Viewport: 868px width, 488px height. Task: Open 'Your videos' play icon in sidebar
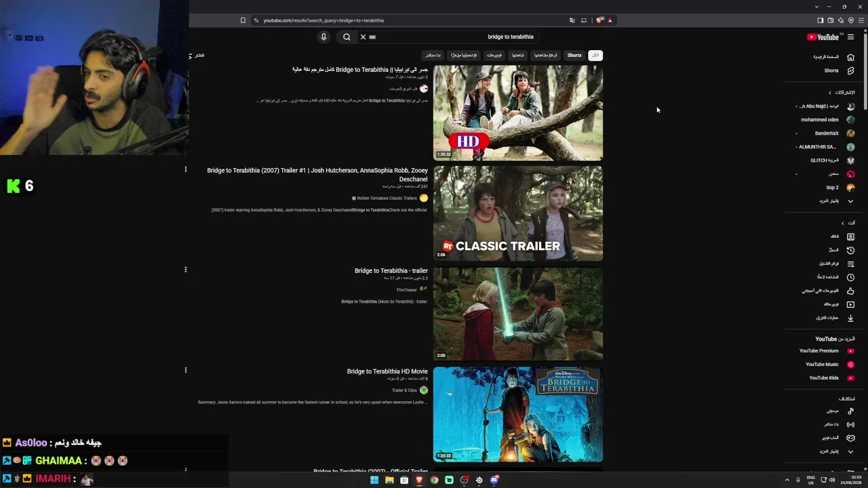(850, 304)
